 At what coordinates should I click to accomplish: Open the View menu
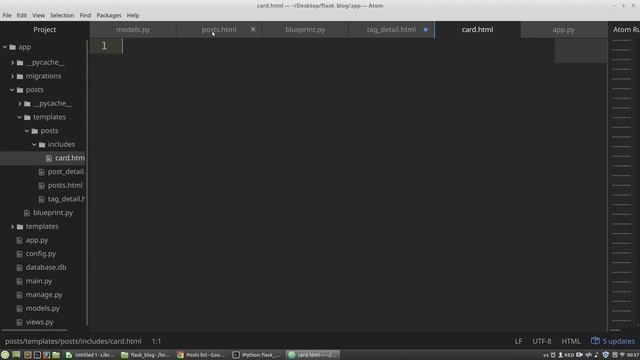pos(38,15)
